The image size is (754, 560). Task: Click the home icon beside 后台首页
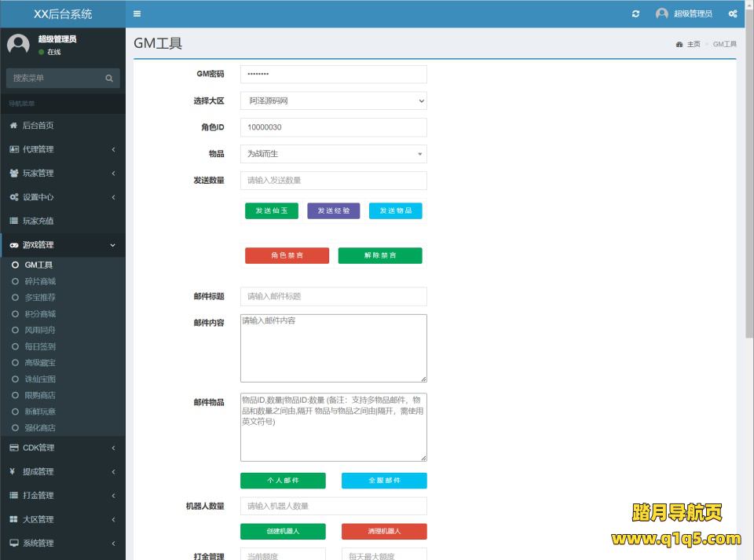pos(13,126)
